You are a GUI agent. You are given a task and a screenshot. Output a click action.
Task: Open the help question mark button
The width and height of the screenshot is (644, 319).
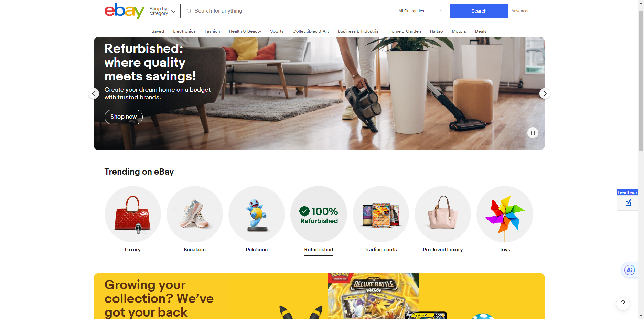click(x=623, y=304)
